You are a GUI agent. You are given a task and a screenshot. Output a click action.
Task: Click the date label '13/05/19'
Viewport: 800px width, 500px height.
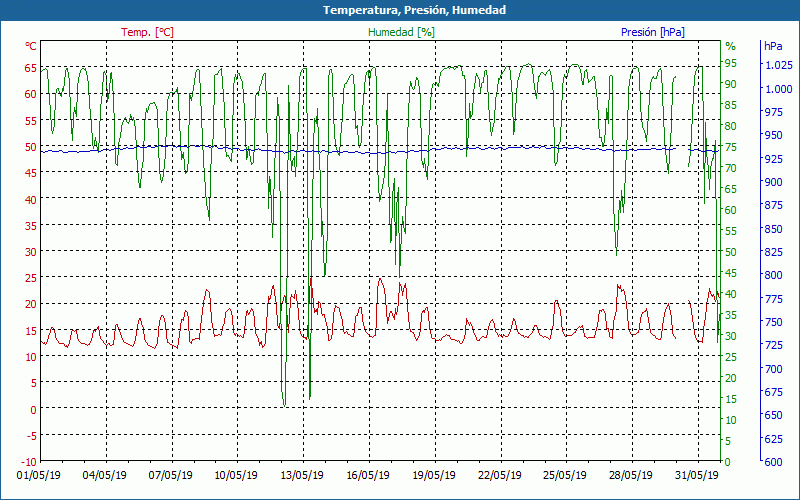click(x=302, y=475)
